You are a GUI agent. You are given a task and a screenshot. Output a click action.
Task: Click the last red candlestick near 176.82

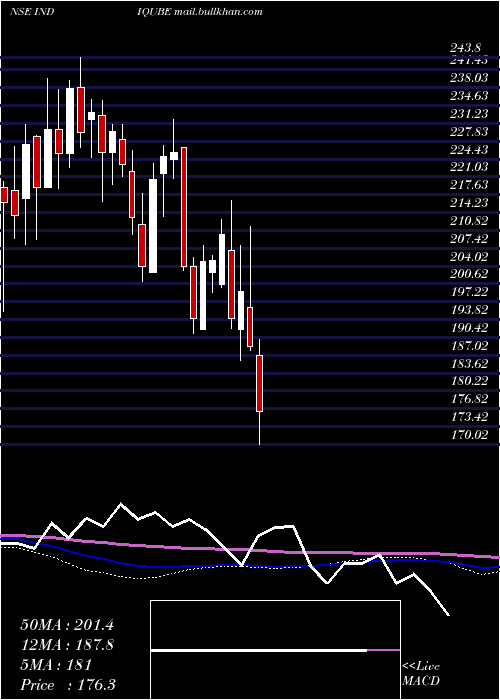259,383
